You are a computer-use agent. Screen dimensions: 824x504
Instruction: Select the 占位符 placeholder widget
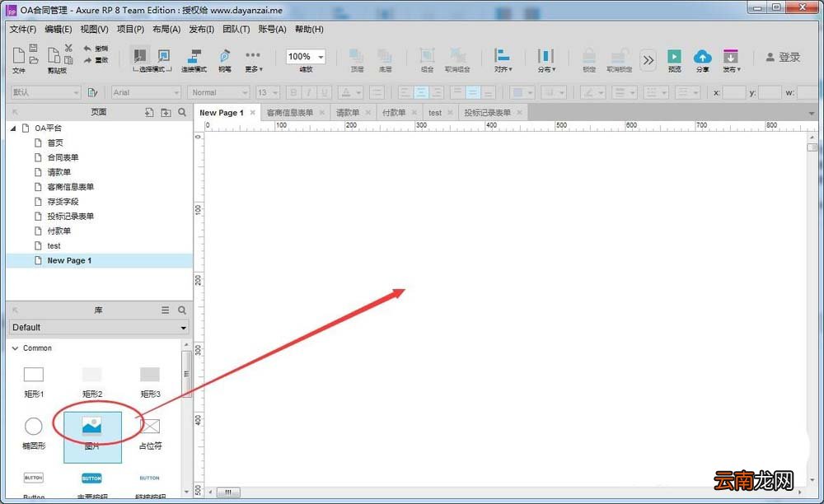click(150, 434)
